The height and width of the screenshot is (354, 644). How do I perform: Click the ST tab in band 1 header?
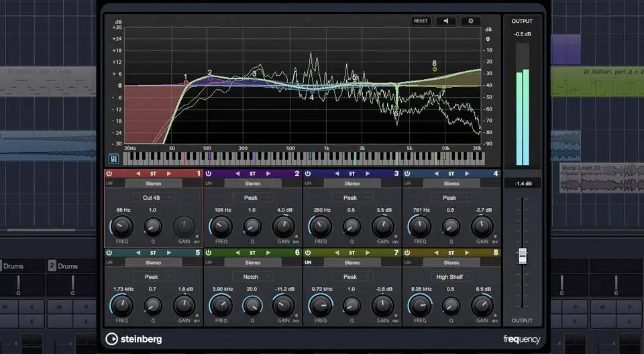[x=153, y=174]
